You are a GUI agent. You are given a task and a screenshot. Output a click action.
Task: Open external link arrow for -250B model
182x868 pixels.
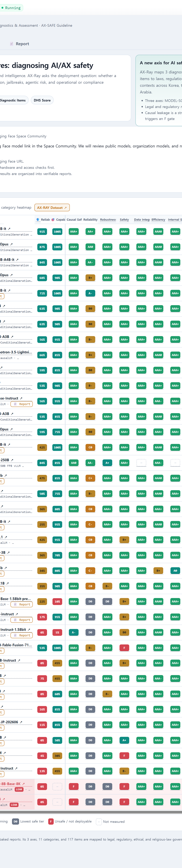click(12, 460)
